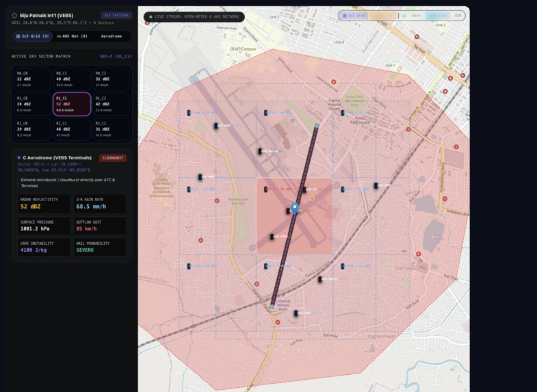Open the 3x3 Grid (9) tab
Image resolution: width=537 pixels, height=392 pixels.
pos(33,36)
